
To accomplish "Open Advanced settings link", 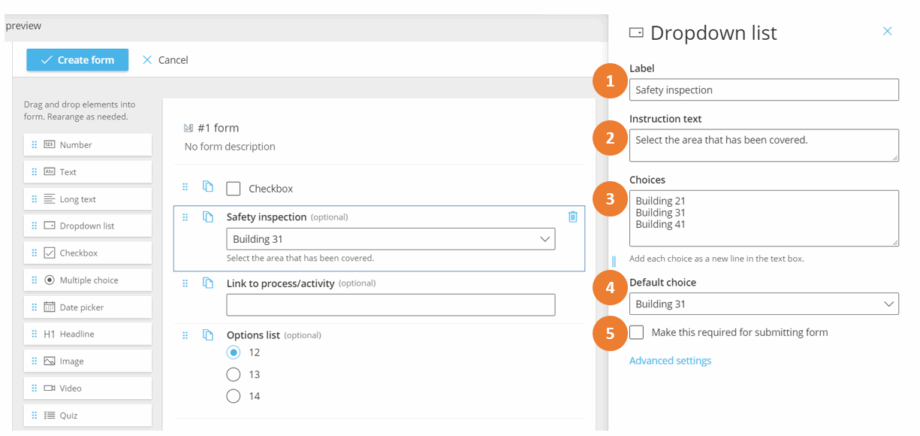I will click(670, 361).
